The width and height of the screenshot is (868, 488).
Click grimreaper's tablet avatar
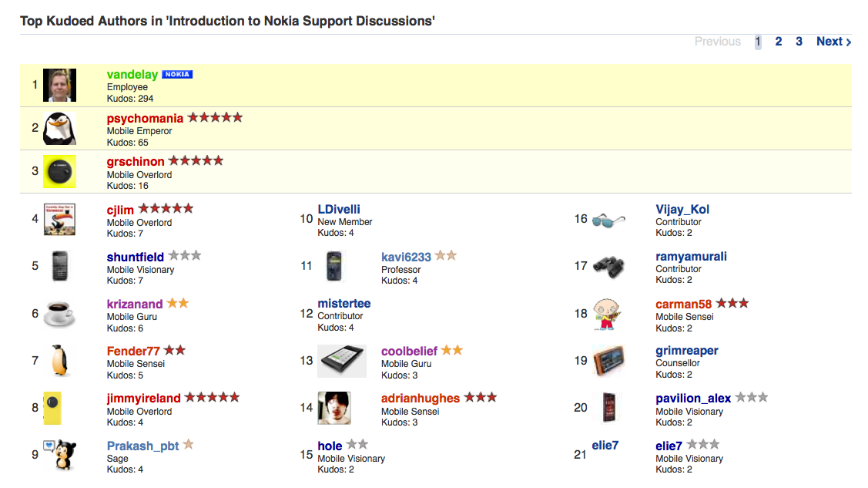(x=608, y=361)
